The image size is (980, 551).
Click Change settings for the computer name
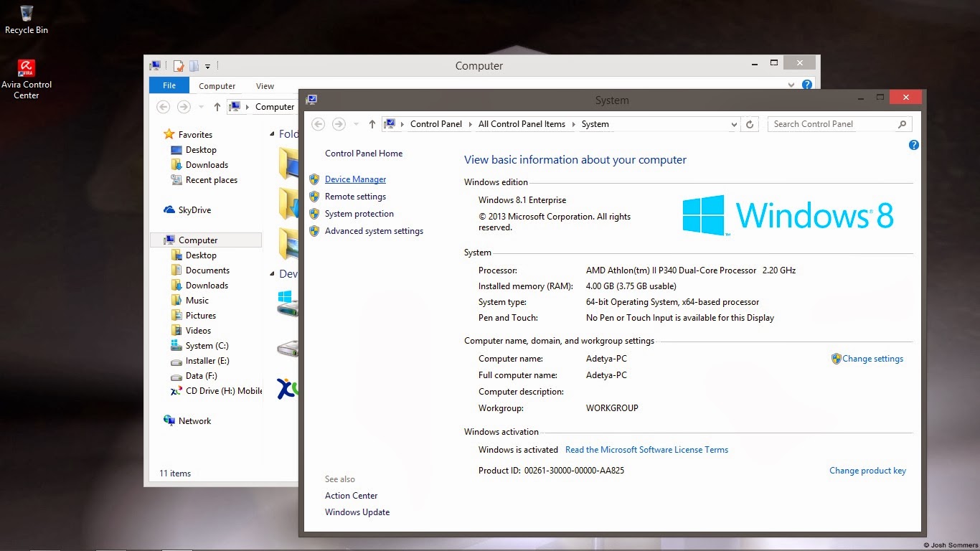pos(872,359)
